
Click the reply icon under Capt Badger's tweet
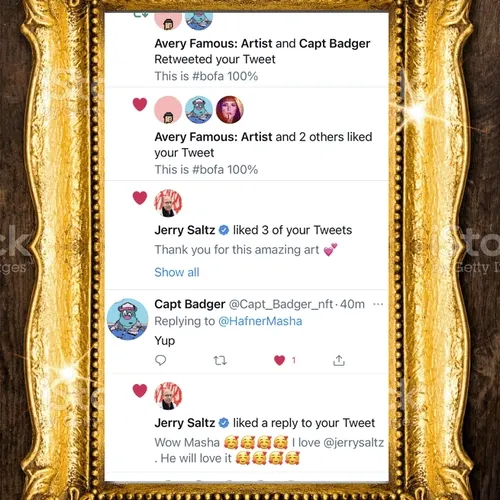pos(161,360)
